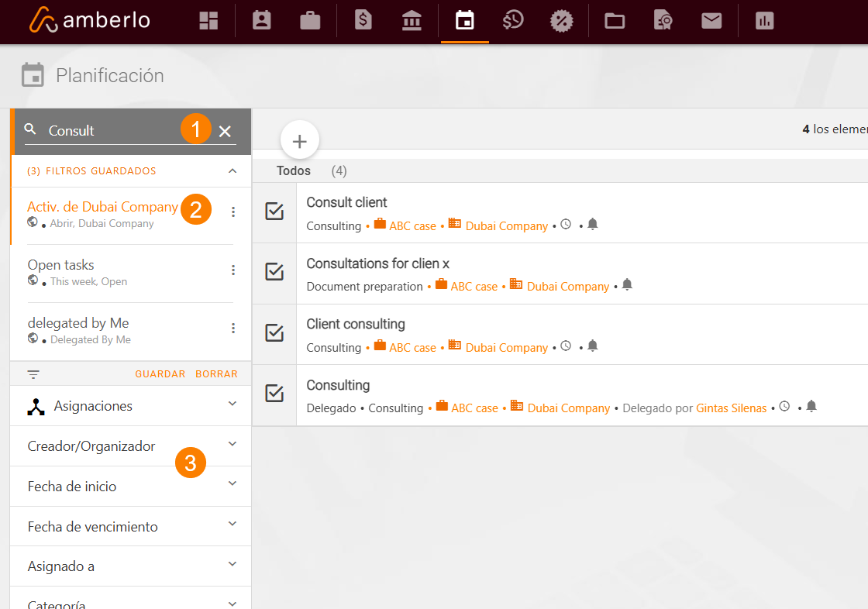Click BORRAR to clear filters
This screenshot has width=868, height=609.
[x=216, y=373]
